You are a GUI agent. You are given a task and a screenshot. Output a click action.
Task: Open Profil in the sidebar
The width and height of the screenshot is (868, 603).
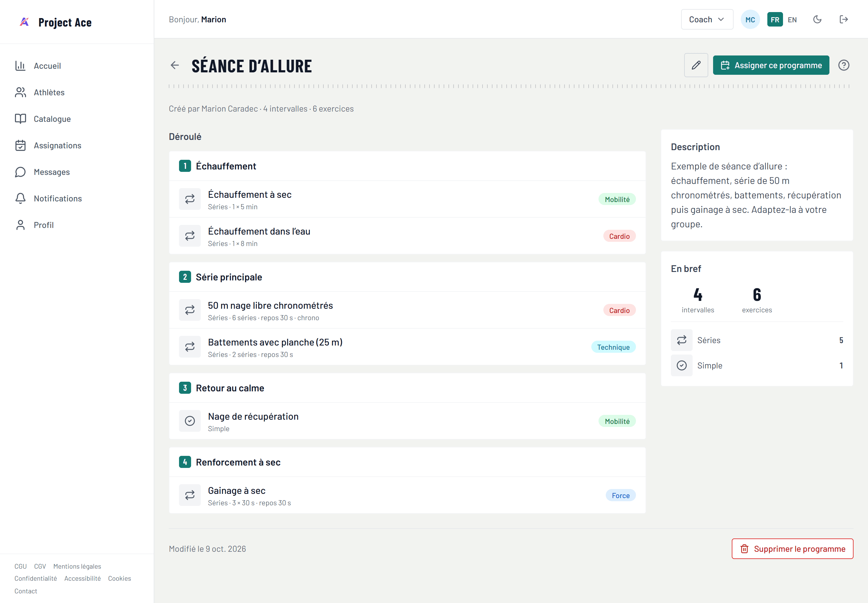click(x=77, y=225)
